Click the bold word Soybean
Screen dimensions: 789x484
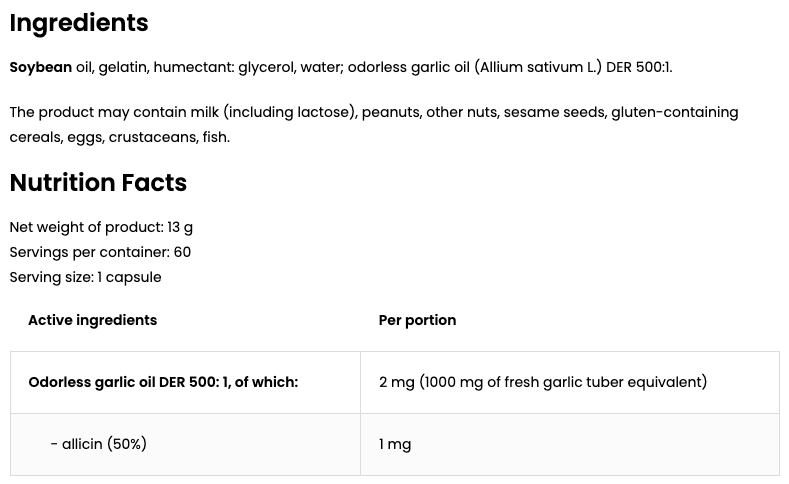(40, 67)
